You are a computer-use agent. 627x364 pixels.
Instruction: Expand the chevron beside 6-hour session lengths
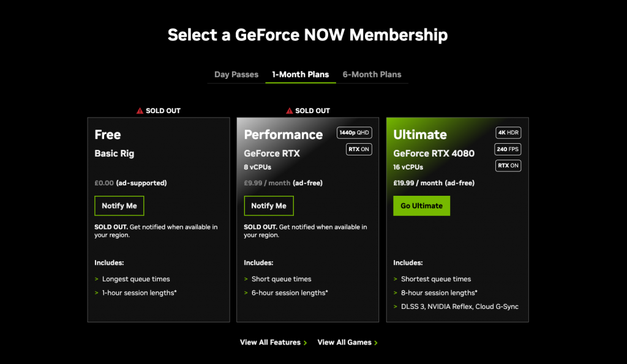pyautogui.click(x=246, y=292)
